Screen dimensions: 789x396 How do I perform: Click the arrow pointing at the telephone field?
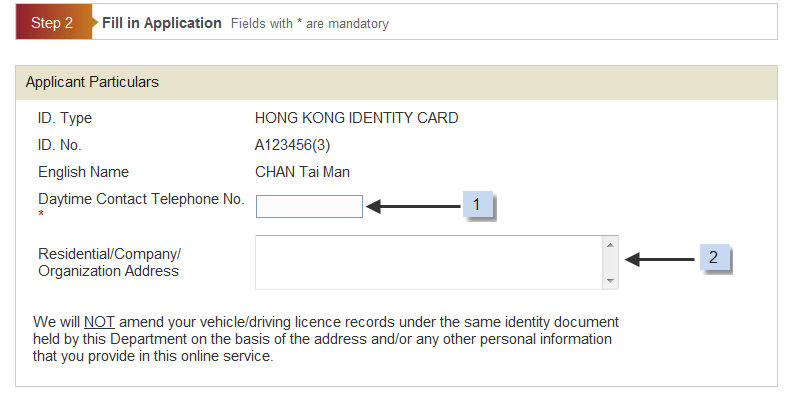click(413, 206)
